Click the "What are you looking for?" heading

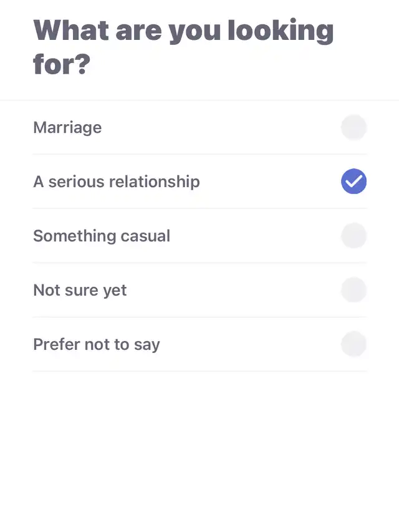pyautogui.click(x=183, y=47)
